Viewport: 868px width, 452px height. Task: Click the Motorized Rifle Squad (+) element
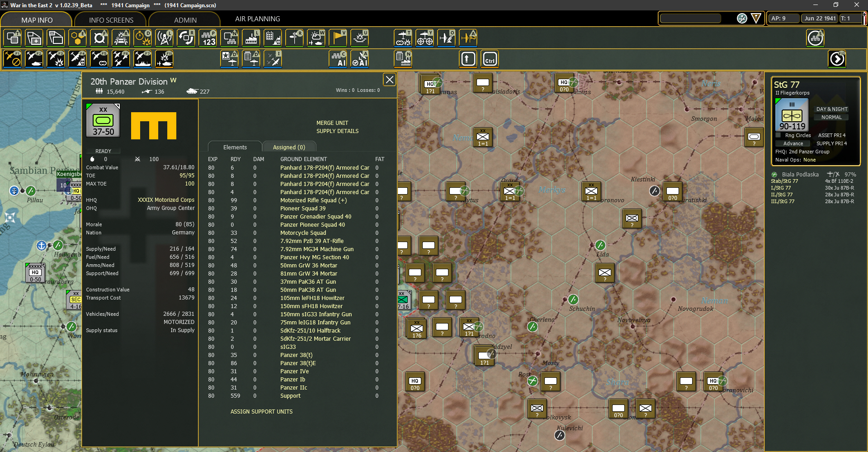(313, 200)
